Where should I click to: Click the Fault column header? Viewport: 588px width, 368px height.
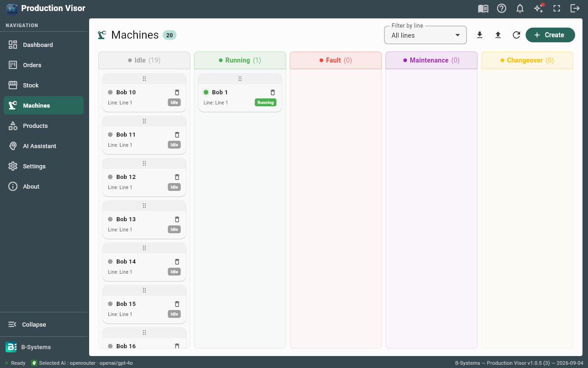pyautogui.click(x=336, y=60)
